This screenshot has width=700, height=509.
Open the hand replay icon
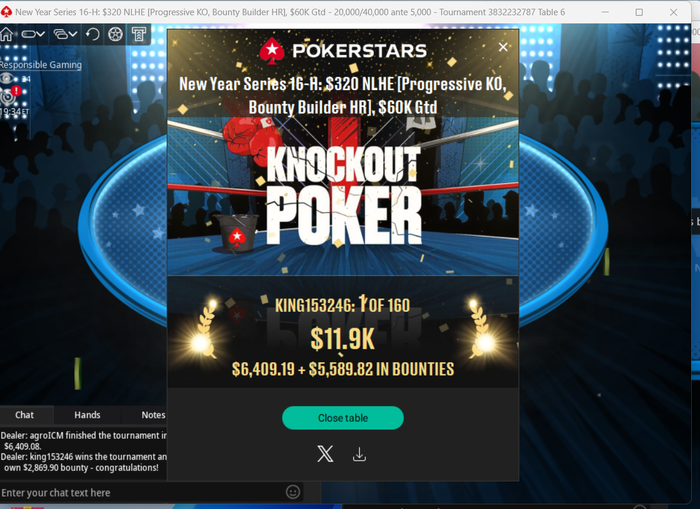pos(92,34)
